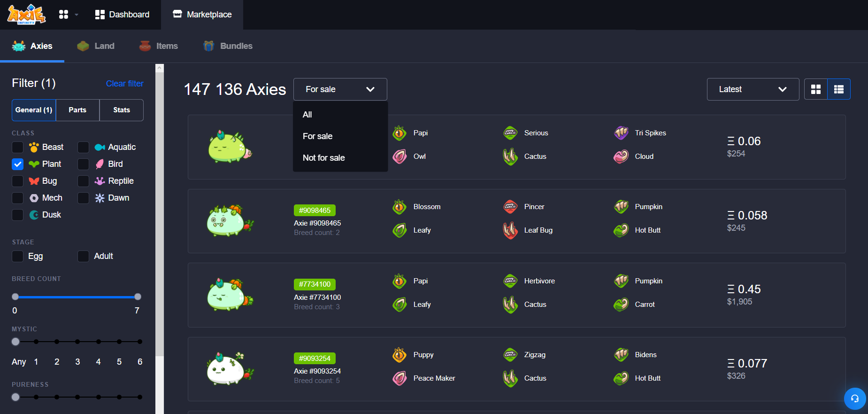The width and height of the screenshot is (868, 414).
Task: Select the Axies tab
Action: point(32,46)
